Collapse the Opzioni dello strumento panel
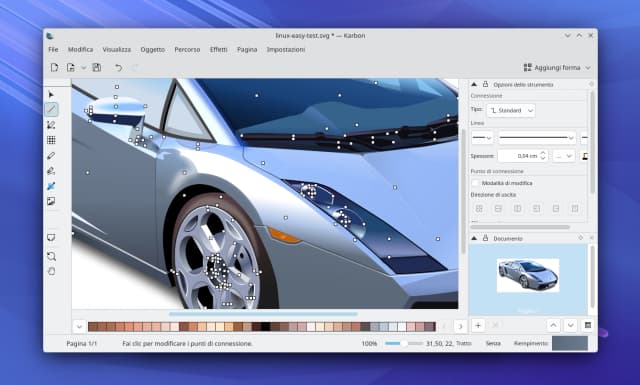 click(x=474, y=85)
